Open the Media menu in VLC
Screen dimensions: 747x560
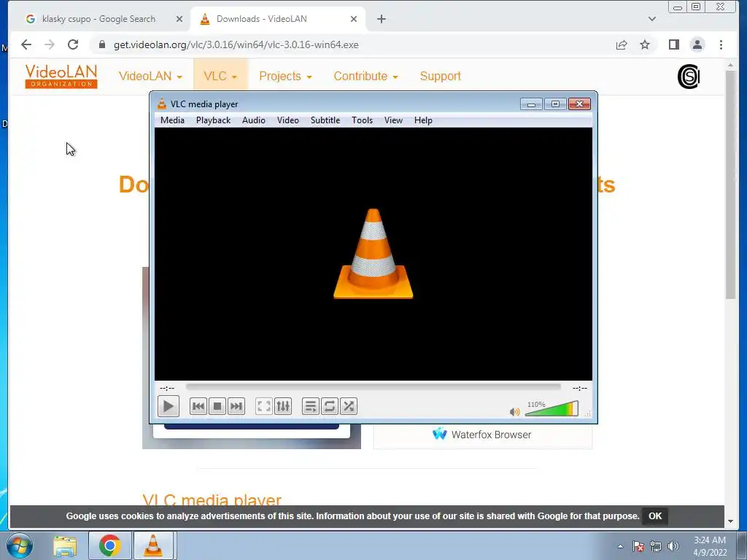click(172, 120)
